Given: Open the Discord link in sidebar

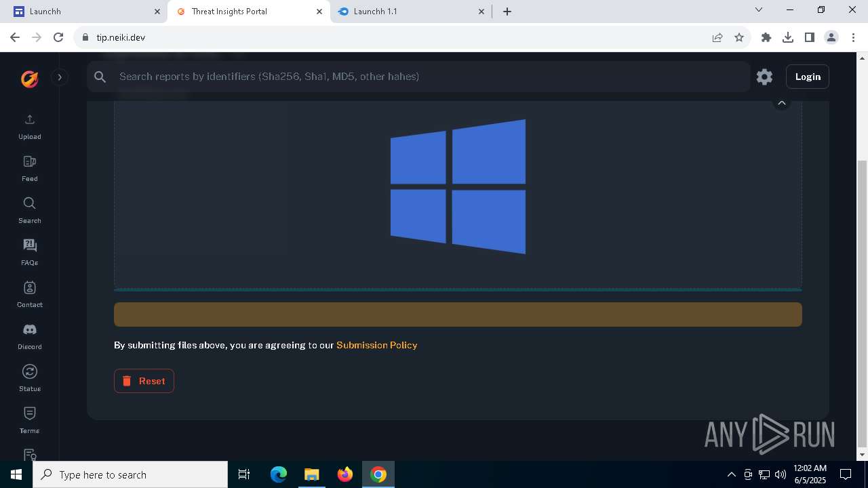Looking at the screenshot, I should point(29,337).
